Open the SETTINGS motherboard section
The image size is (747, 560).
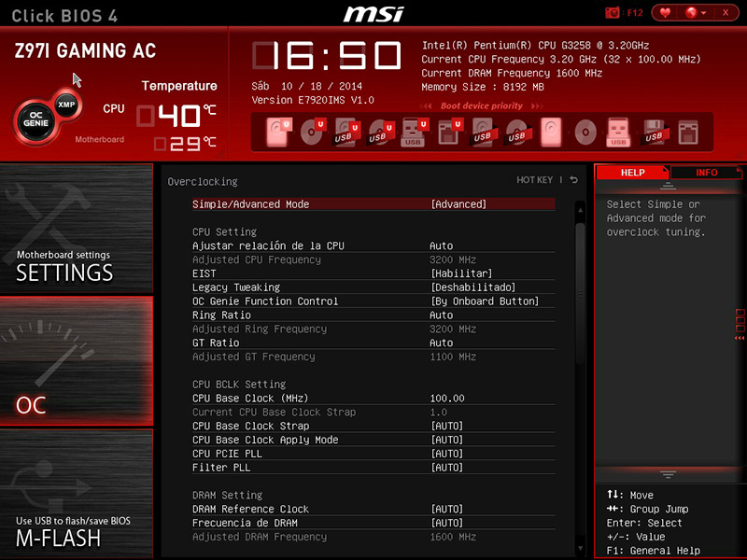[x=77, y=228]
